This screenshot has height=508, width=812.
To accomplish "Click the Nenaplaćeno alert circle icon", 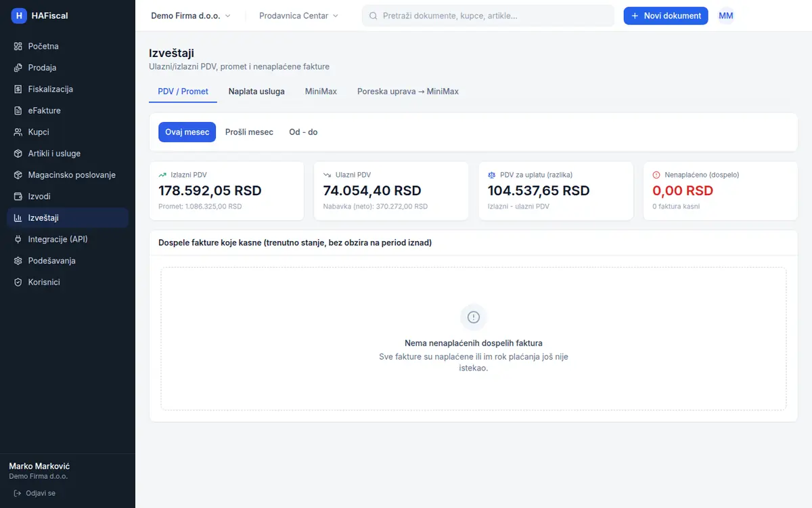I will 656,175.
